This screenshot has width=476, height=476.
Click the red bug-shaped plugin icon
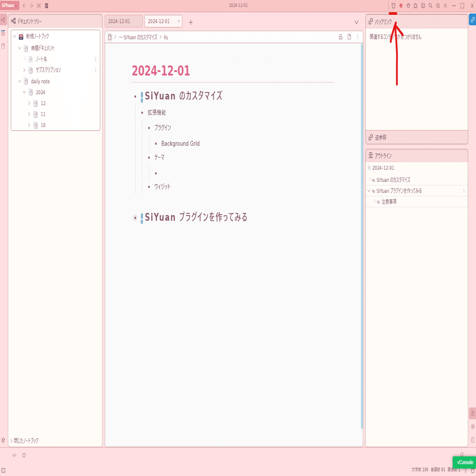click(x=401, y=6)
